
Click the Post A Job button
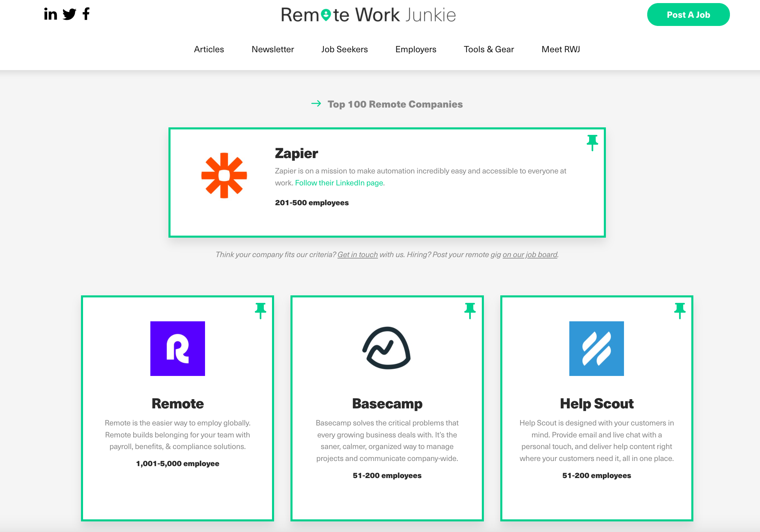(x=688, y=15)
